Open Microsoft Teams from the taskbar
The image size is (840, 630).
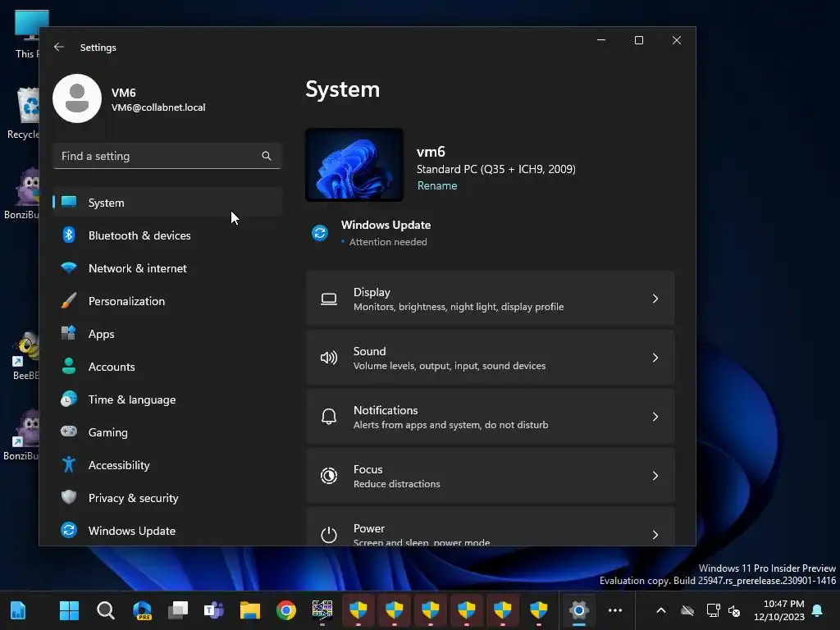(214, 610)
